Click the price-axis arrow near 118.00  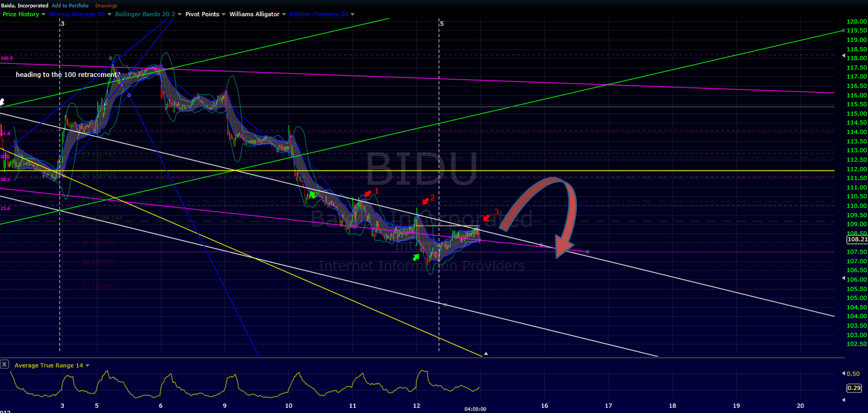843,56
